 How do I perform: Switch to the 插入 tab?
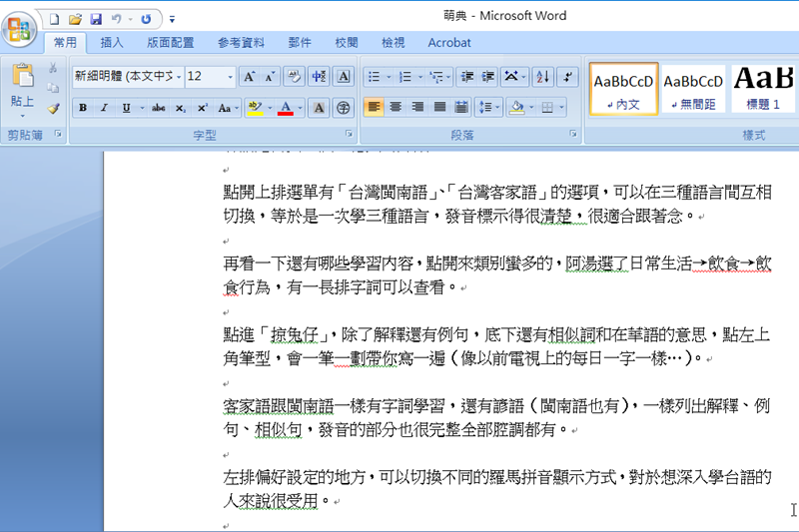point(112,43)
